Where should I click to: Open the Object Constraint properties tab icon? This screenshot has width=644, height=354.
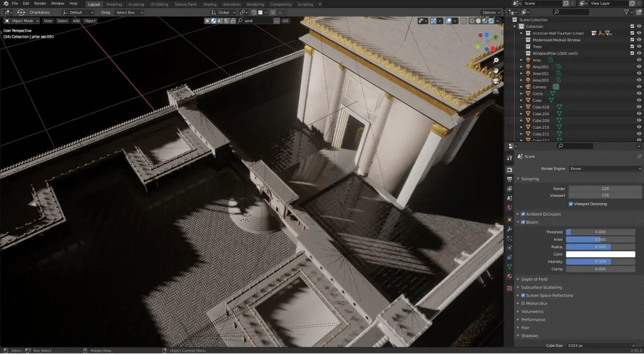coord(509,257)
